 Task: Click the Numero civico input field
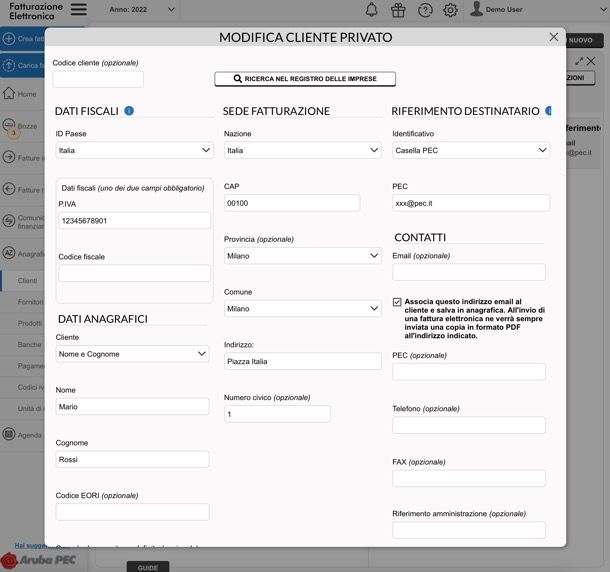pos(277,414)
